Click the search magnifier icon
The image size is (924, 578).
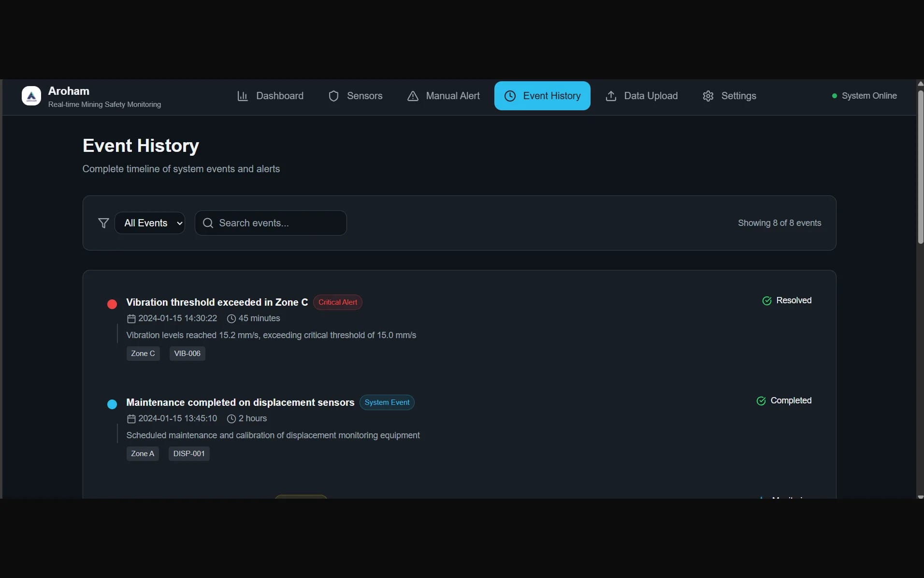(x=208, y=223)
